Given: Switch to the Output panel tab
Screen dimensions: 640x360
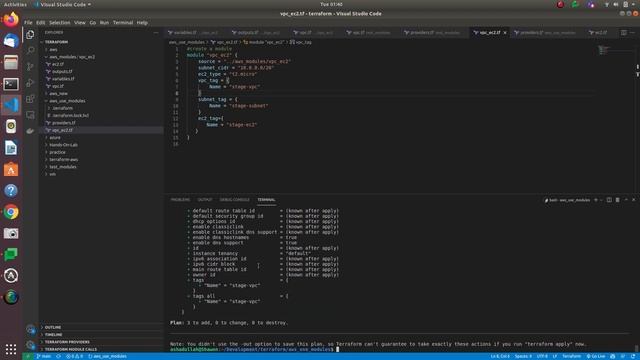Looking at the screenshot, I should [205, 200].
